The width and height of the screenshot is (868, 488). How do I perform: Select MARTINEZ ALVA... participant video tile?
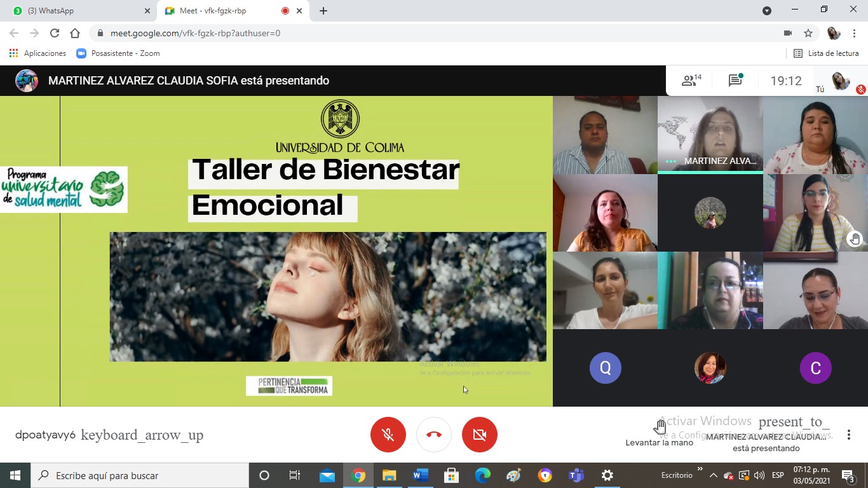click(x=710, y=135)
